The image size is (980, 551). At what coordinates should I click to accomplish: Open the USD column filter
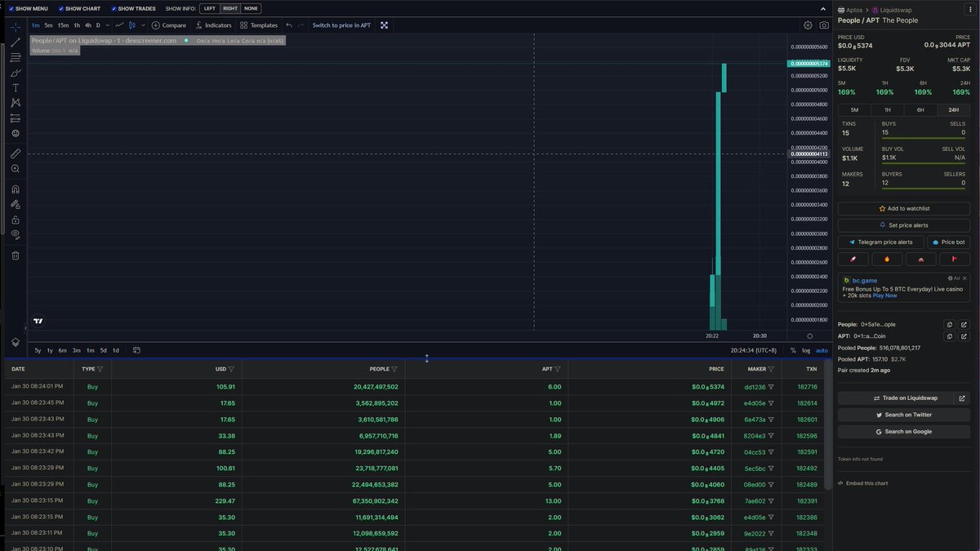click(x=231, y=369)
